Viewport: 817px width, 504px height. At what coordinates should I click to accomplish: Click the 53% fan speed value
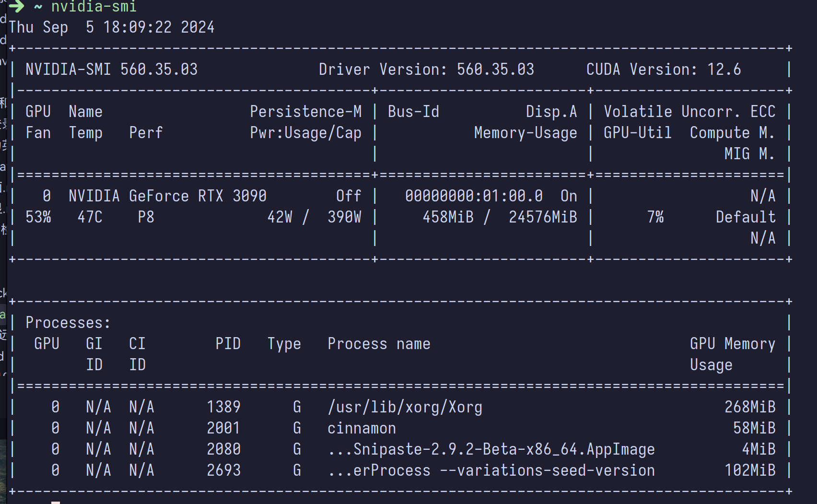pos(38,217)
